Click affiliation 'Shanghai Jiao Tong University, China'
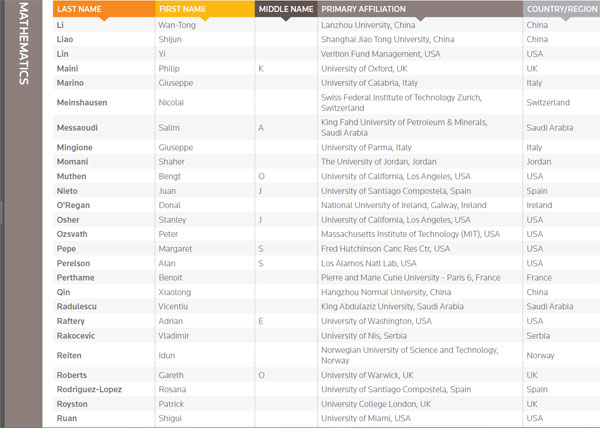Viewport: 600px width, 428px height. point(387,39)
